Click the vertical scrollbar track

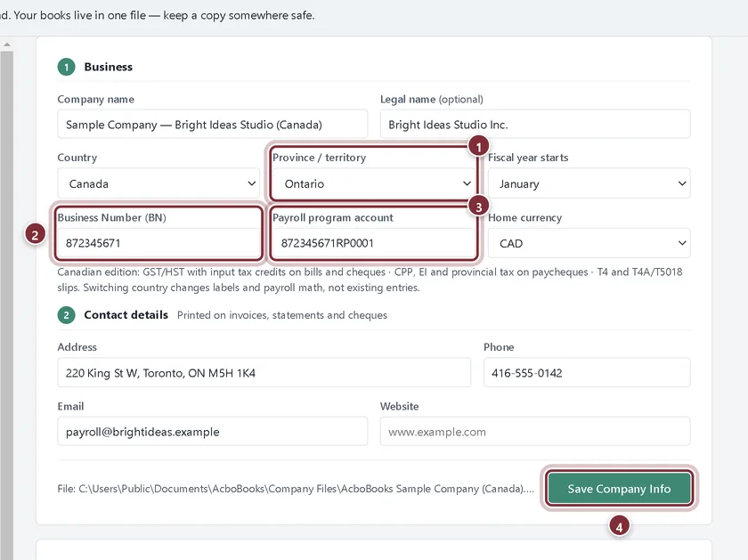point(7,305)
